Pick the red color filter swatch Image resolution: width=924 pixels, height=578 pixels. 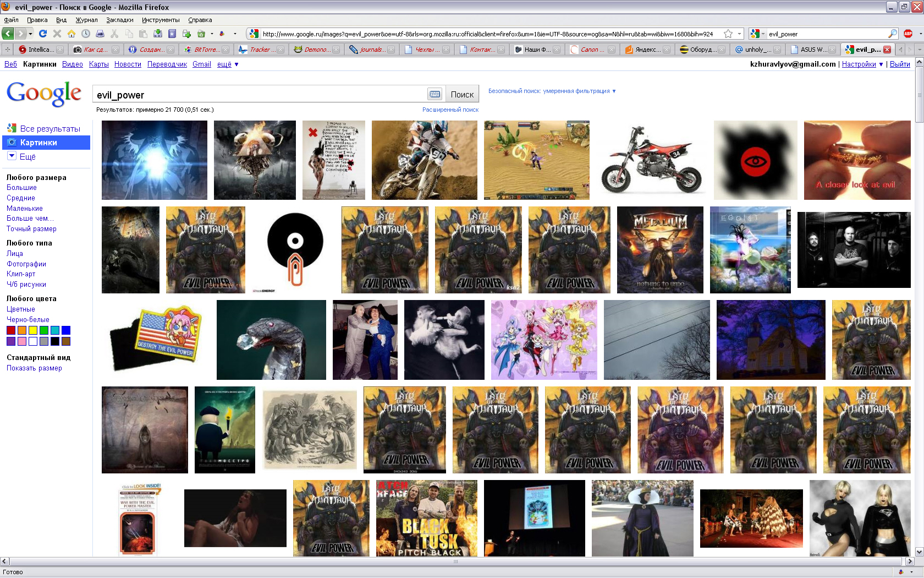[11, 330]
